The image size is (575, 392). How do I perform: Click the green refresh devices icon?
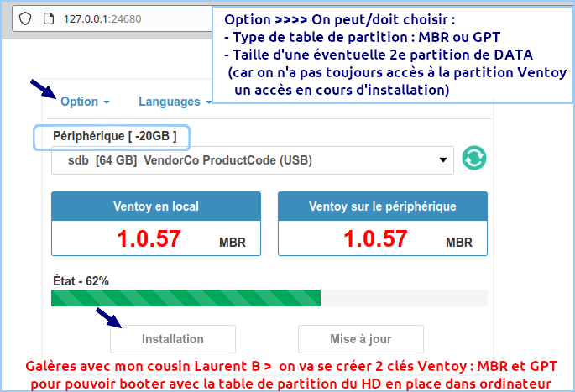tap(474, 159)
